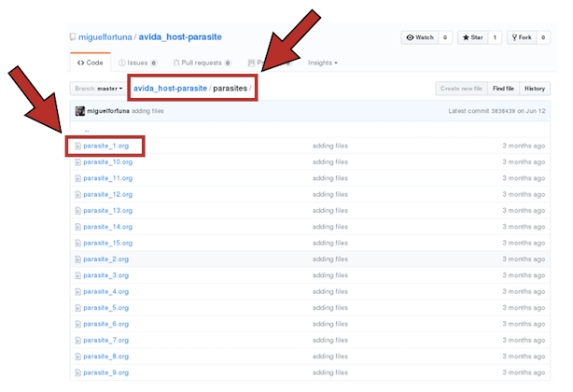
Task: Open 'adding files' commit for parasite_13.org
Action: (330, 210)
